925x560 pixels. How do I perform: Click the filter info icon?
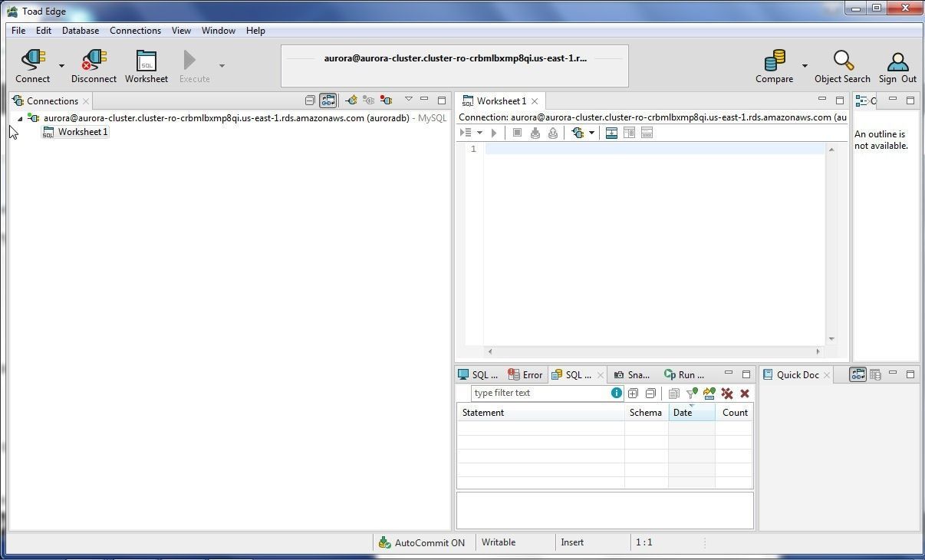pyautogui.click(x=616, y=393)
